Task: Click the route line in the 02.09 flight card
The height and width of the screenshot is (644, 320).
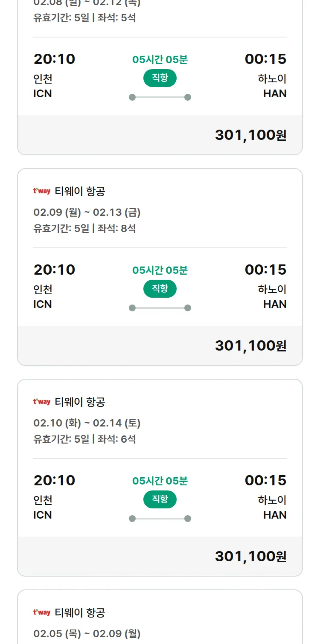Action: (x=160, y=308)
